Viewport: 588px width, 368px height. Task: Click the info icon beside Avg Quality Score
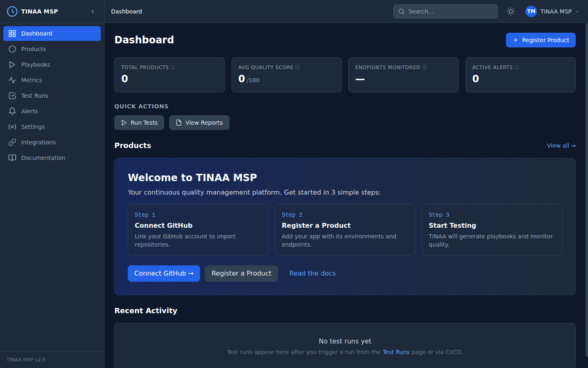click(298, 67)
